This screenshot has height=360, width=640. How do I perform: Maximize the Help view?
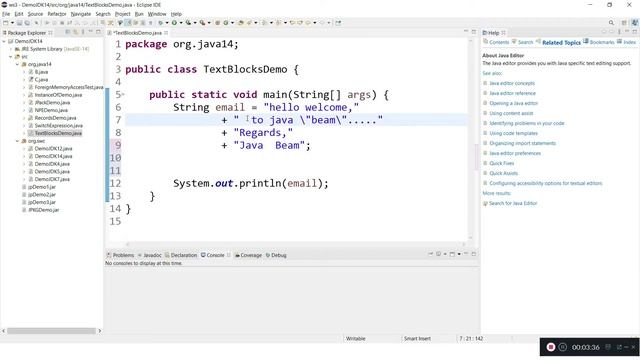635,32
